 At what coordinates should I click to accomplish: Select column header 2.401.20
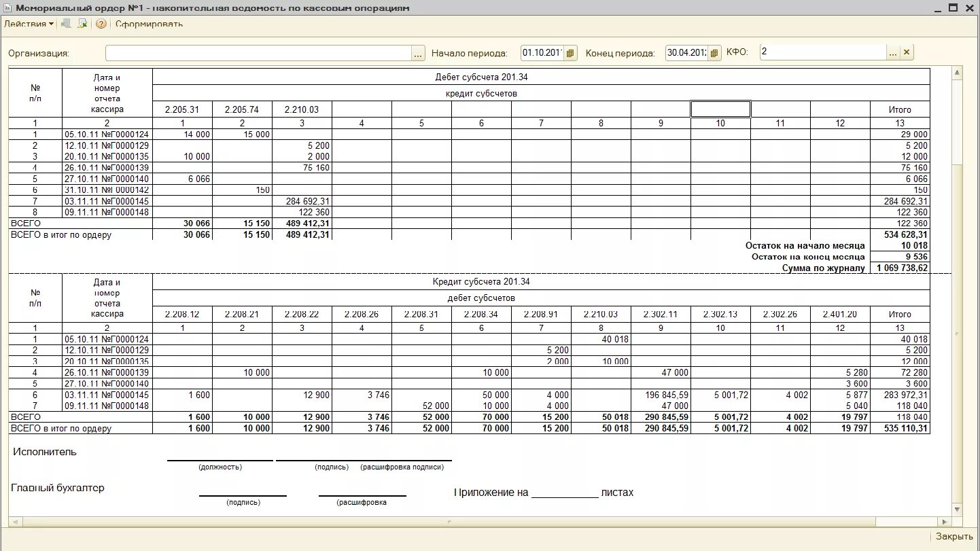[840, 314]
